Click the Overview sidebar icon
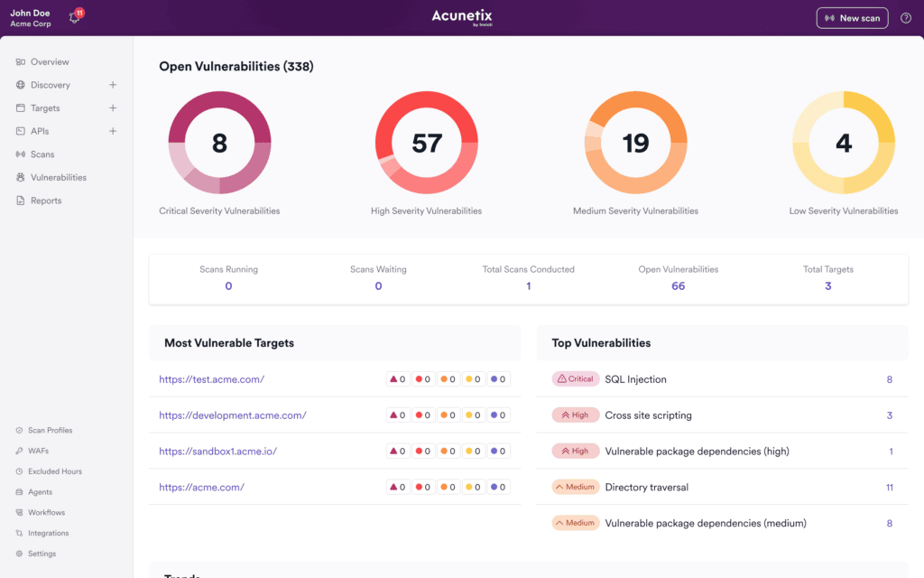Screen dimensions: 924x578 (x=21, y=62)
